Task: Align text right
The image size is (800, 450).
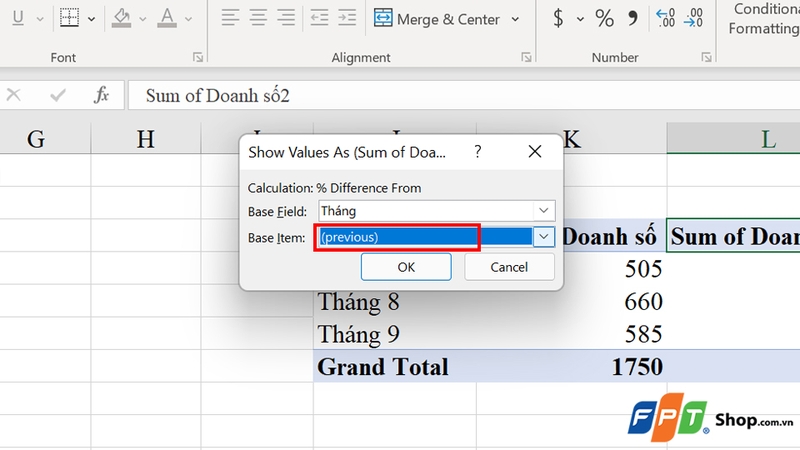Action: (286, 18)
